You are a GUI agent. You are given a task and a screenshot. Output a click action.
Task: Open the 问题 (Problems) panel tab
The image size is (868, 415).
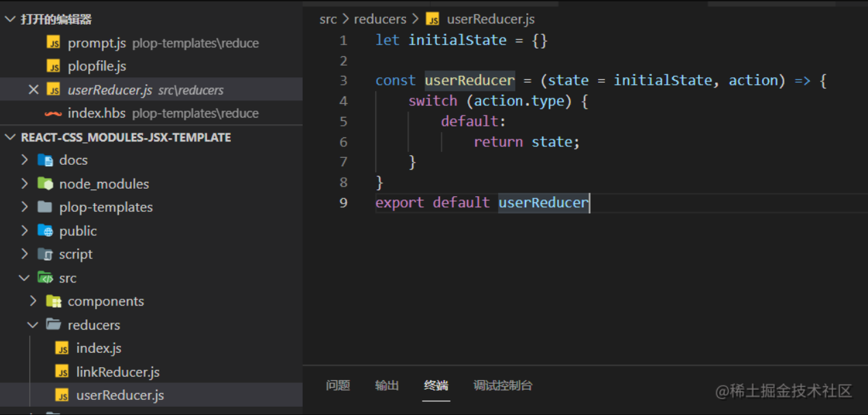tap(338, 386)
